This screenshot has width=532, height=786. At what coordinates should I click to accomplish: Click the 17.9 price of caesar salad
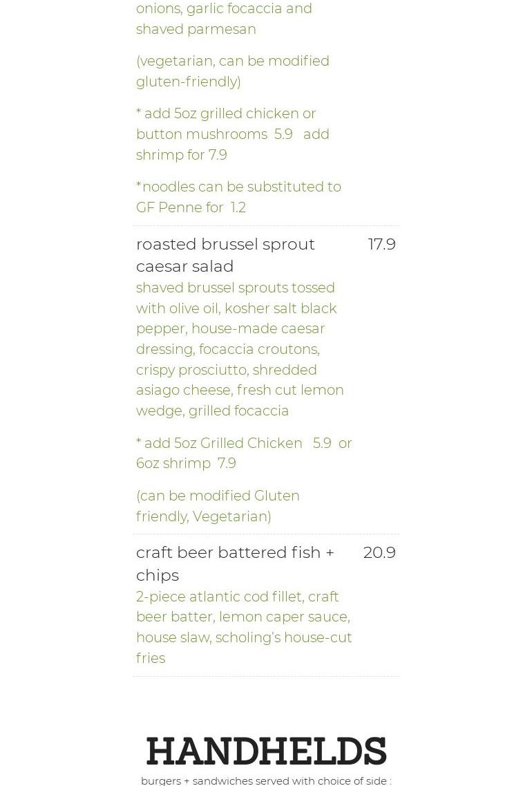(x=381, y=244)
